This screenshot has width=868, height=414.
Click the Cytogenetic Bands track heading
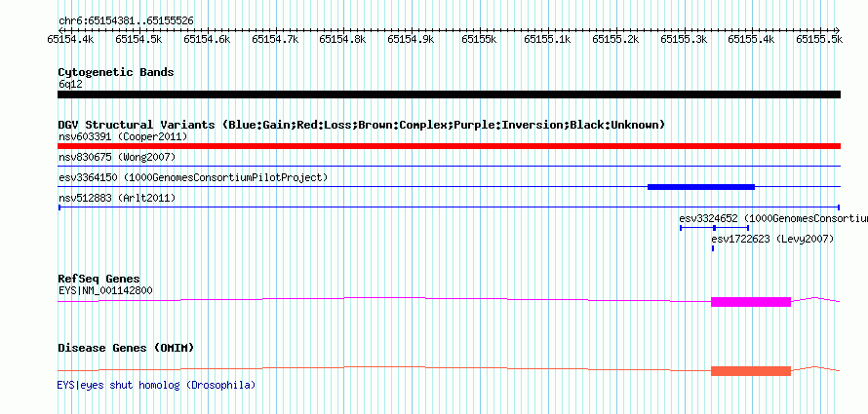[x=116, y=72]
